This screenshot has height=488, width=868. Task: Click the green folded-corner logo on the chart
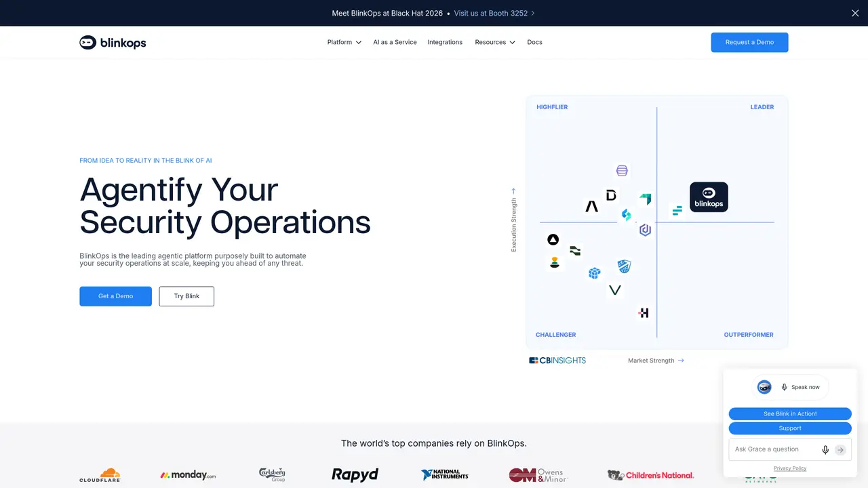(646, 199)
